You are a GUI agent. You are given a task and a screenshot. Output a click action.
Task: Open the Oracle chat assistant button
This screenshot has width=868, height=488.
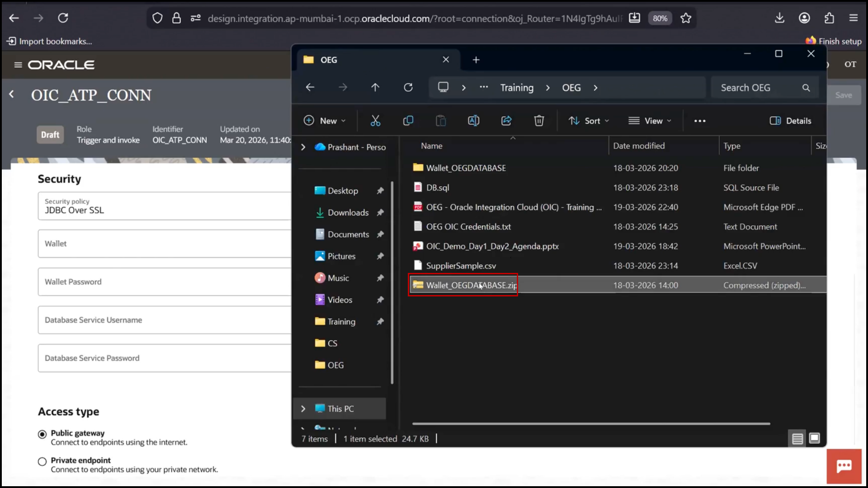pos(844,466)
